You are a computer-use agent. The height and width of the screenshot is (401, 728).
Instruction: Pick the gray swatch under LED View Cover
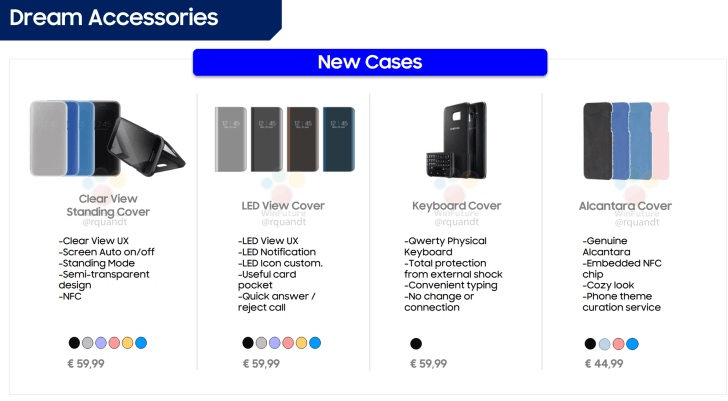click(x=261, y=343)
